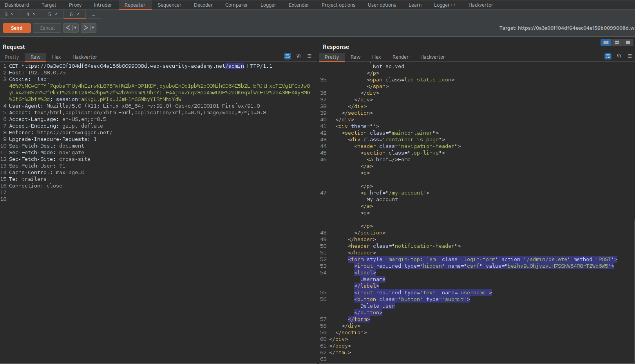This screenshot has height=364, width=635.
Task: Open the Sequencer tab
Action: tap(170, 5)
